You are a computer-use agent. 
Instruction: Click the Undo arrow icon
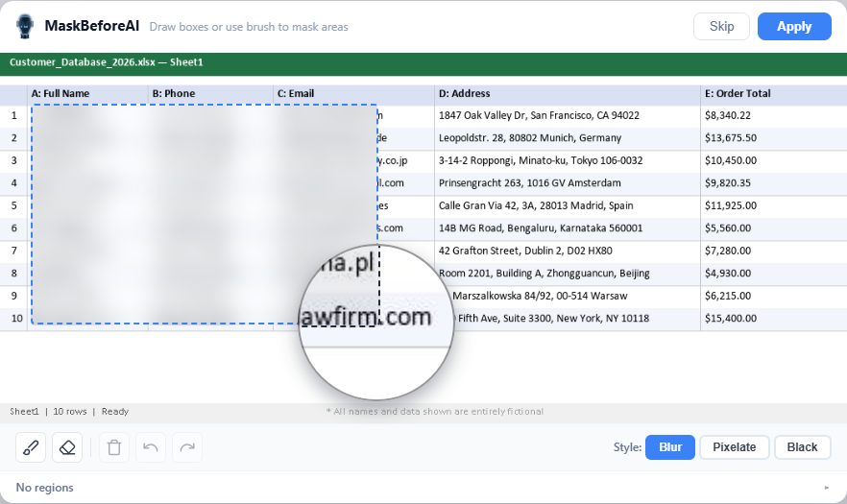[151, 447]
